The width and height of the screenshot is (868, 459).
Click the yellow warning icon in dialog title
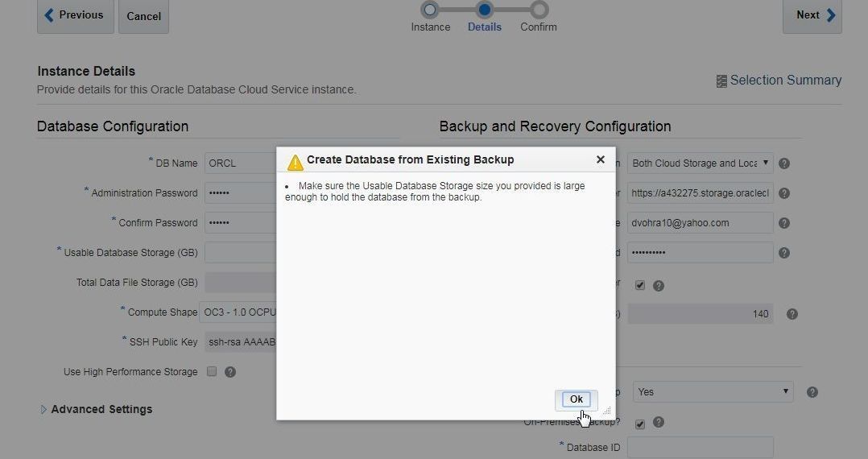[x=295, y=162]
